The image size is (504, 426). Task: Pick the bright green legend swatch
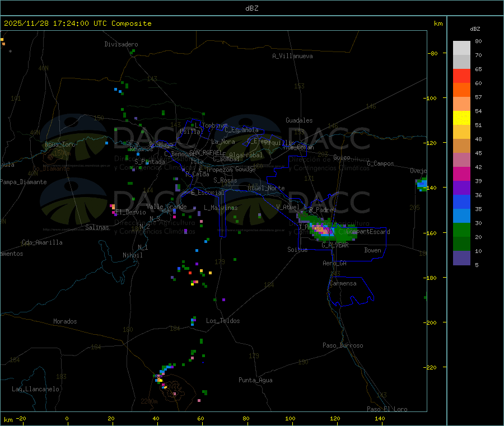click(x=461, y=230)
